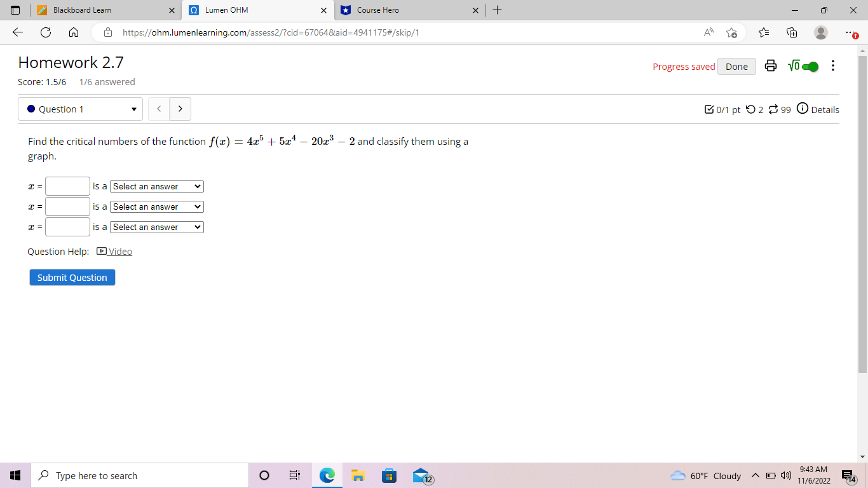
Task: Click the 'Progress saved' status text
Action: coord(684,67)
